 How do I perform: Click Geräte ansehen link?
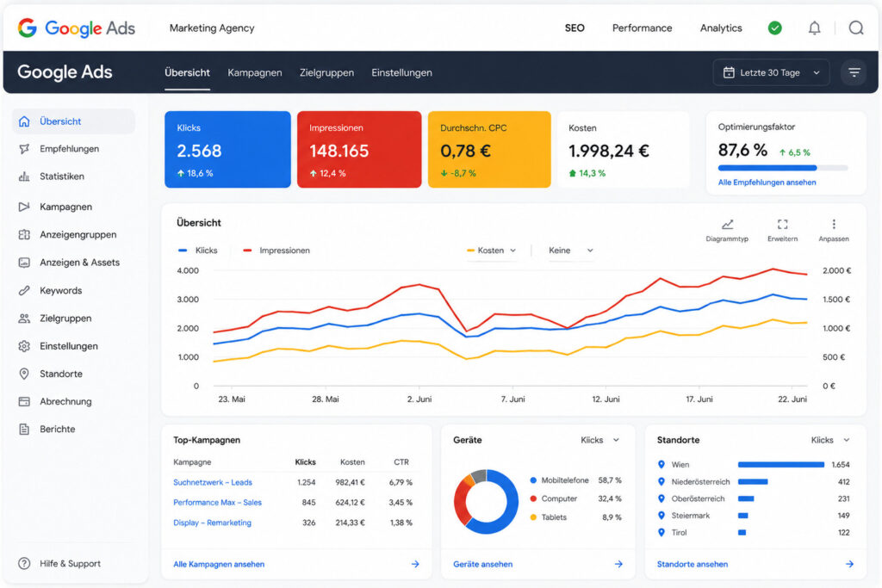click(x=482, y=564)
